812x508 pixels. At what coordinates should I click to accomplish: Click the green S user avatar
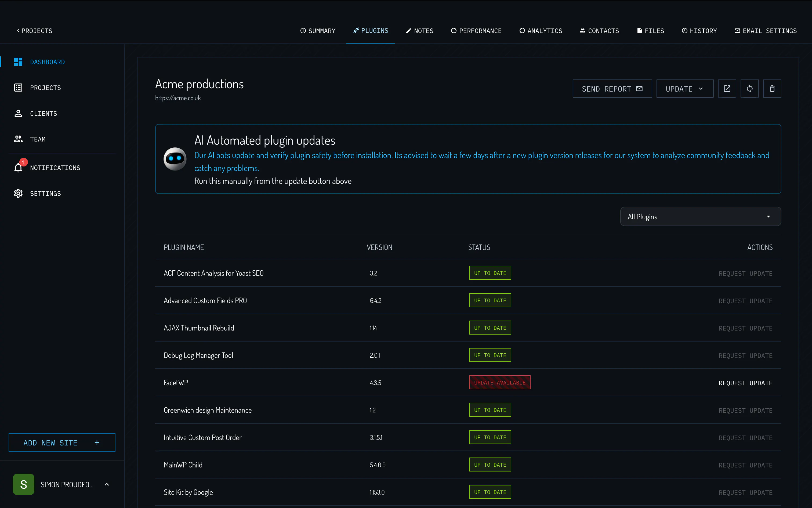[24, 484]
